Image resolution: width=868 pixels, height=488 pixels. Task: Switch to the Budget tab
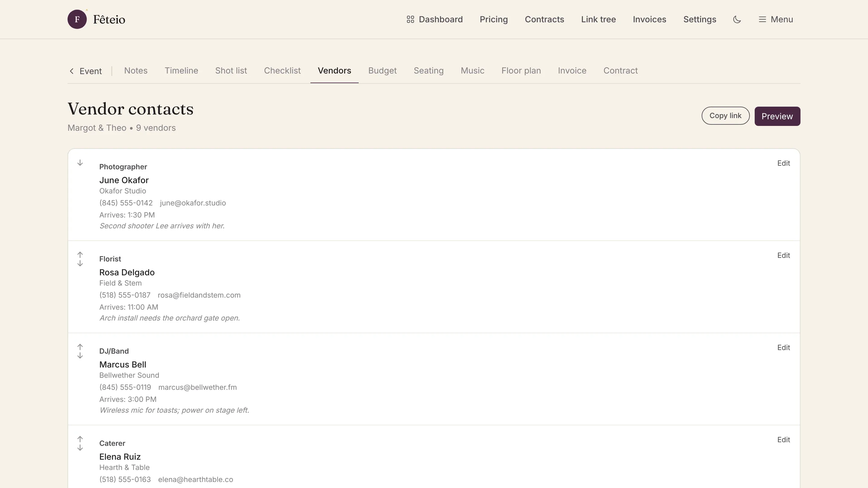(x=382, y=70)
